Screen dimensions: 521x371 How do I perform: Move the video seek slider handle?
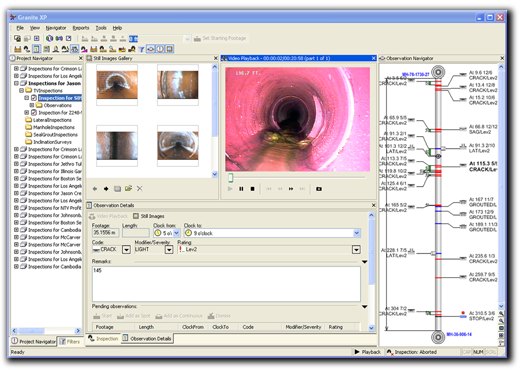click(x=230, y=178)
